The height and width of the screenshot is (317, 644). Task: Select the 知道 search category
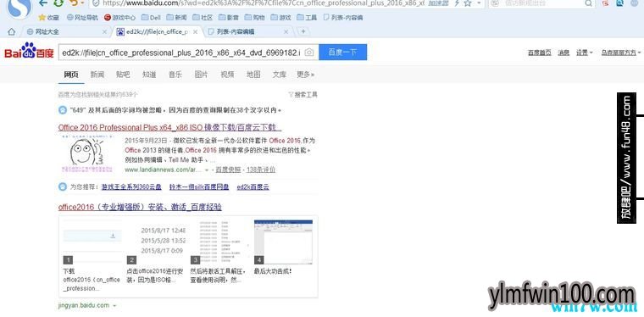tap(149, 75)
